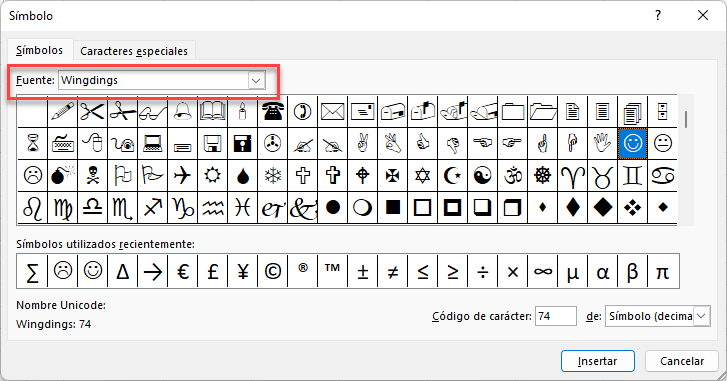Viewport: 727px width, 381px height.
Task: Switch to the Caracteres especiales tab
Action: point(134,51)
